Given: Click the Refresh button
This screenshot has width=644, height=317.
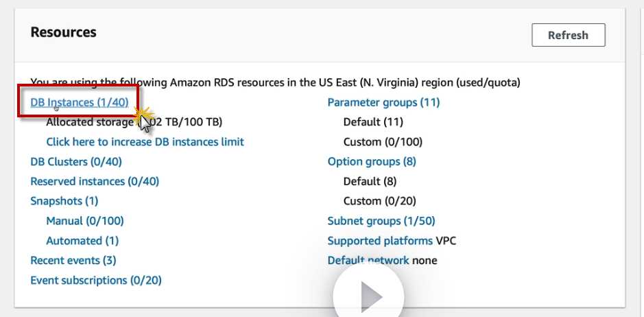Looking at the screenshot, I should 568,35.
